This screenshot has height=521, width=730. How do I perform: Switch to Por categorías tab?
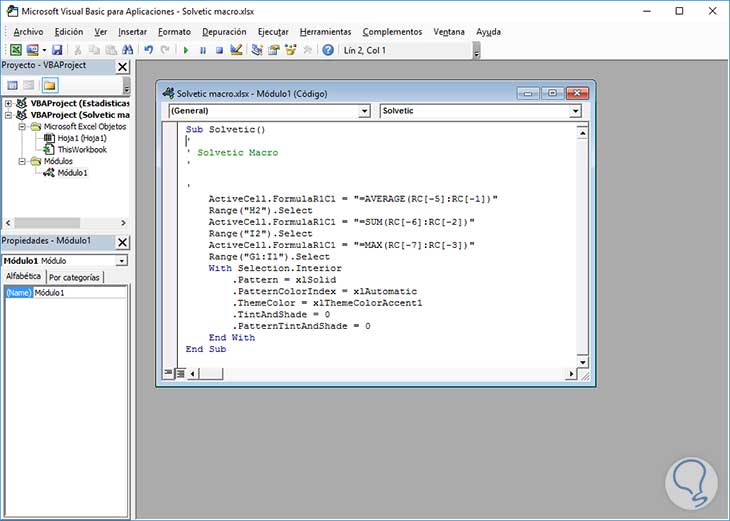[x=75, y=277]
